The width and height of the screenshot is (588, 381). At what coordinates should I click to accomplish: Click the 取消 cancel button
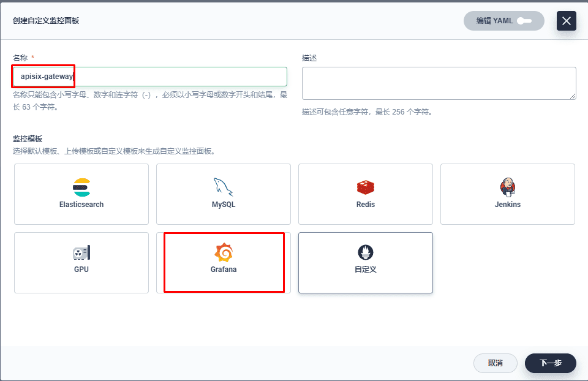pos(496,363)
